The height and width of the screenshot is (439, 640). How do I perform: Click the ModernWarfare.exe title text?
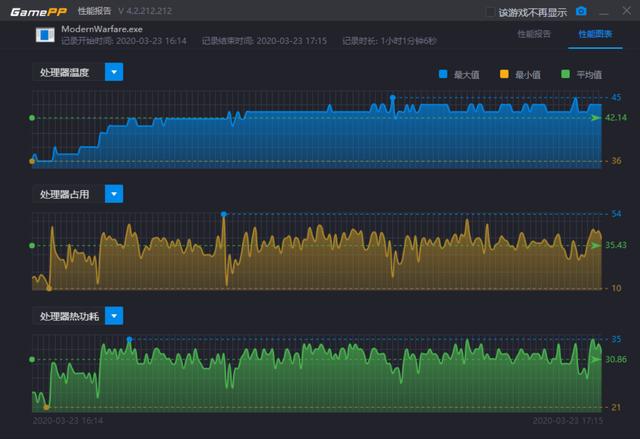pyautogui.click(x=102, y=29)
